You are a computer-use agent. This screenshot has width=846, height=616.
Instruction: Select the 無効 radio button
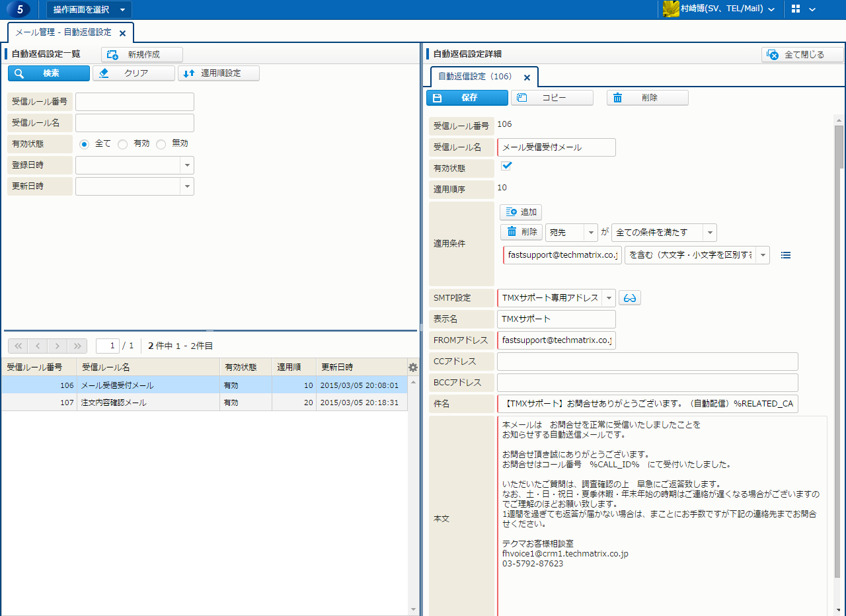coord(161,144)
